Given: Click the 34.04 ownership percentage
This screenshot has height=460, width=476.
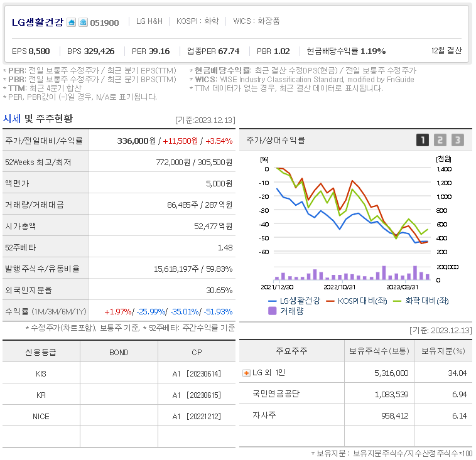Looking at the screenshot, I should tap(457, 373).
